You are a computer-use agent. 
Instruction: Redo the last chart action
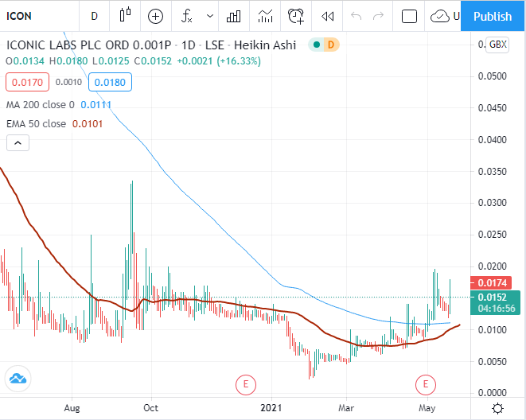[x=379, y=16]
